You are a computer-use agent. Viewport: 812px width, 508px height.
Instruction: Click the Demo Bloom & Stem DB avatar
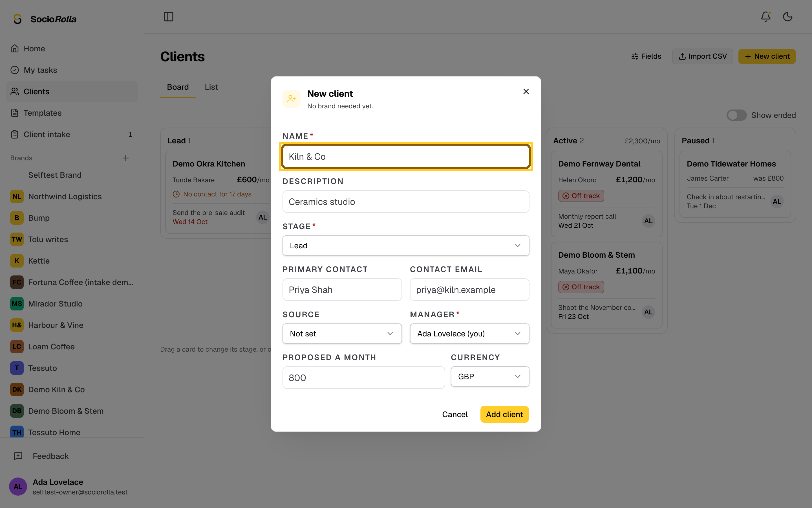[17, 411]
